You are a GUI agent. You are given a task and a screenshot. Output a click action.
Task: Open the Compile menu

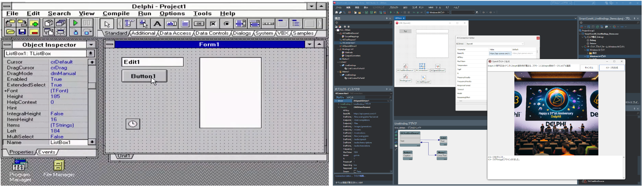(x=116, y=13)
